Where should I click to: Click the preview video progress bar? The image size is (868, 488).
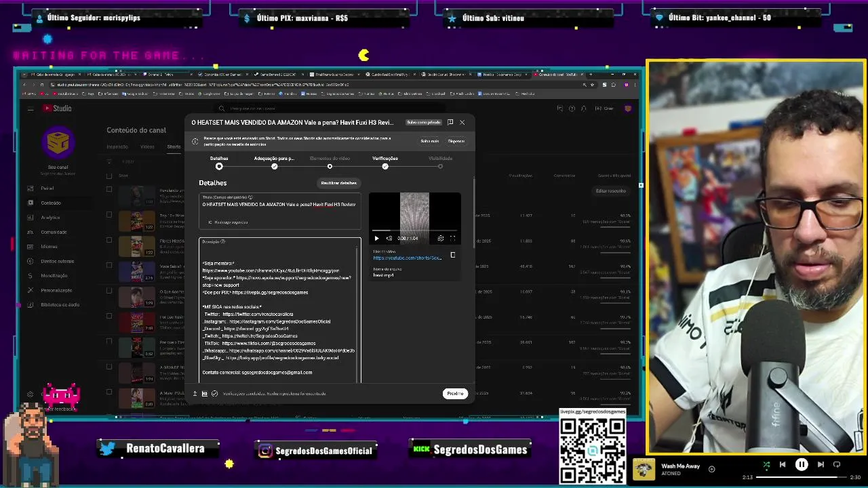(x=415, y=232)
